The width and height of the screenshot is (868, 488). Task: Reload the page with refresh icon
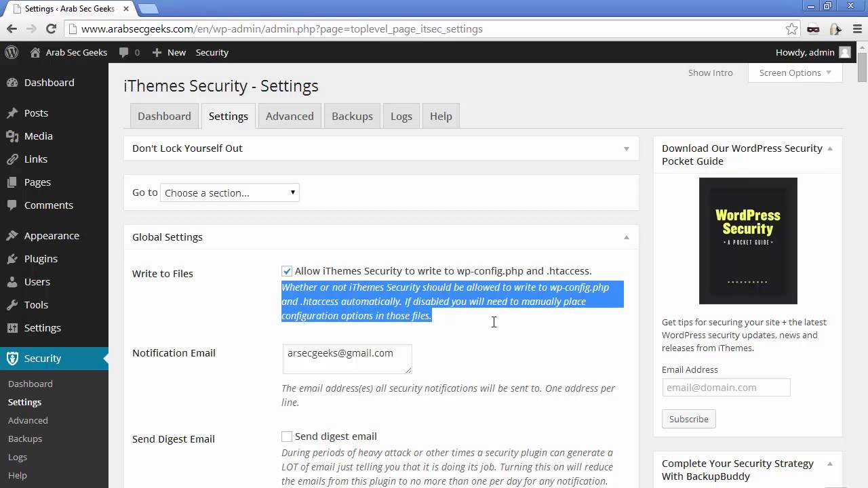pyautogui.click(x=51, y=28)
